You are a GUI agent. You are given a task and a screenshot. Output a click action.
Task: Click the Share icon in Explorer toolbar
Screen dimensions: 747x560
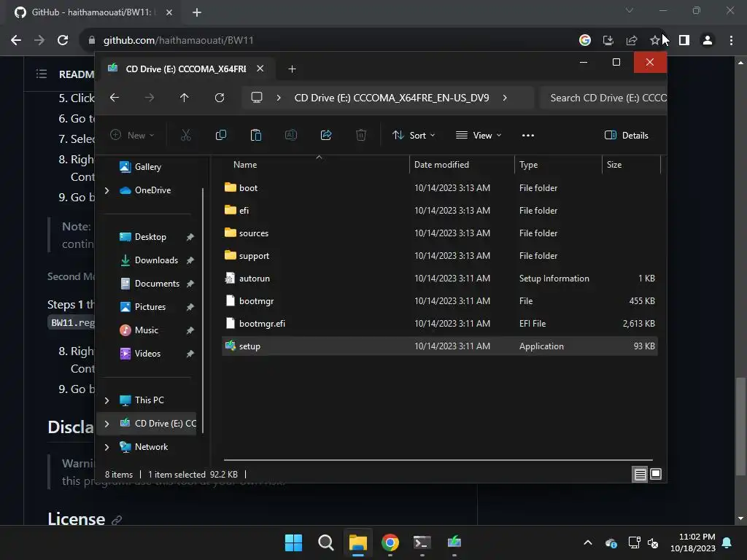[x=326, y=135]
